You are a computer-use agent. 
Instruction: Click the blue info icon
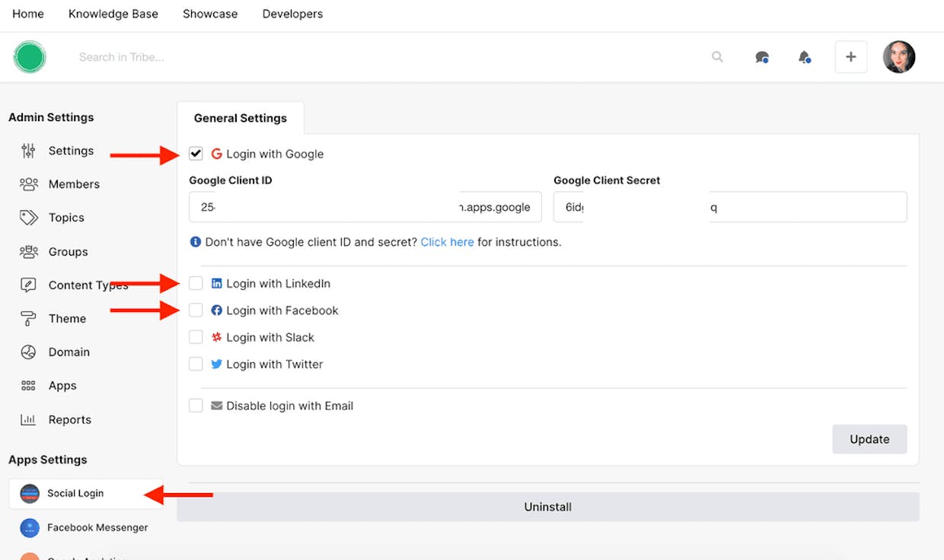(196, 242)
